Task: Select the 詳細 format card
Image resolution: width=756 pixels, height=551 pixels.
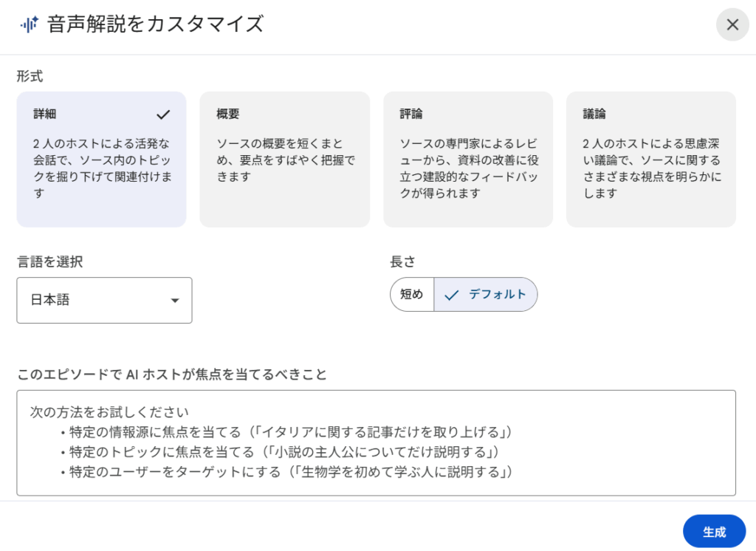Action: pyautogui.click(x=101, y=159)
